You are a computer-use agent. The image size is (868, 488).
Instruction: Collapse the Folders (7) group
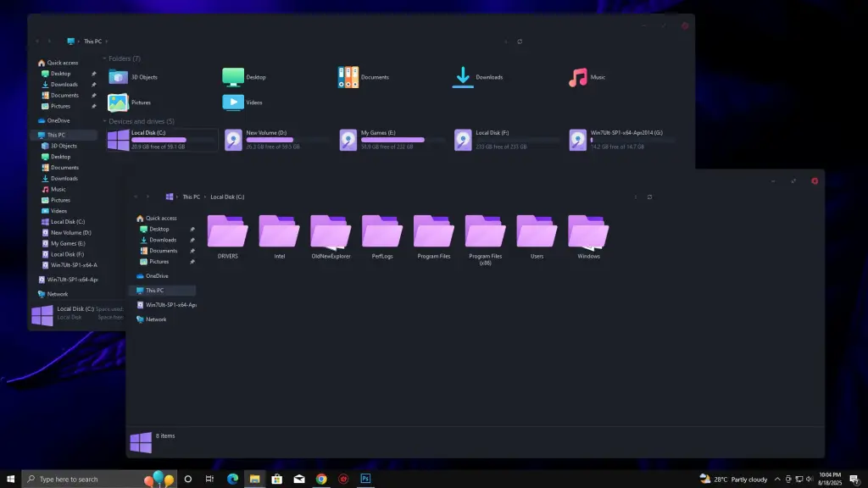pos(105,58)
